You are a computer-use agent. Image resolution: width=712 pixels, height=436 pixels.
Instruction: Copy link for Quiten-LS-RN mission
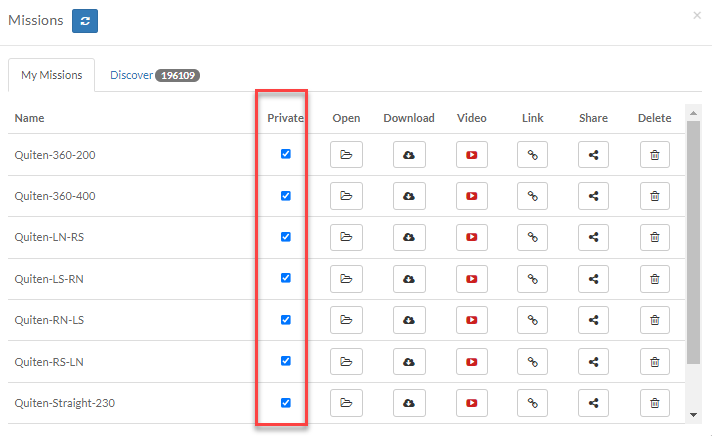click(x=532, y=279)
